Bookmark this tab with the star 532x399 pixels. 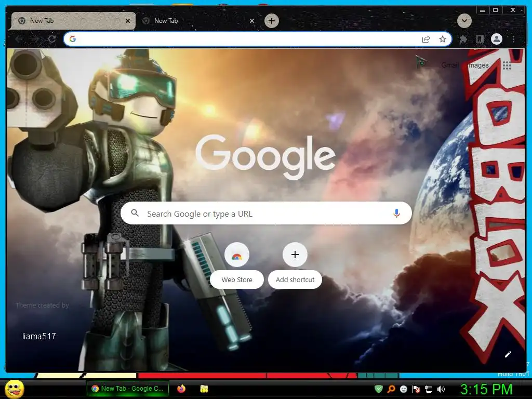pyautogui.click(x=443, y=39)
